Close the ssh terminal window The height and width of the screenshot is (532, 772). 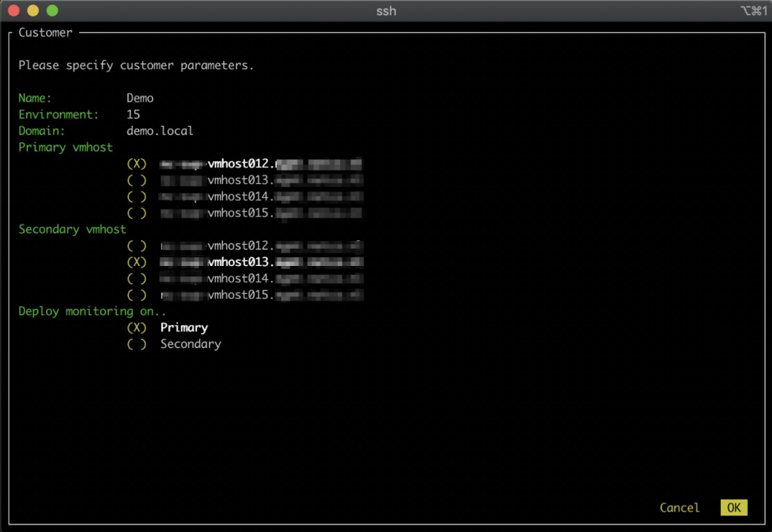pos(14,11)
